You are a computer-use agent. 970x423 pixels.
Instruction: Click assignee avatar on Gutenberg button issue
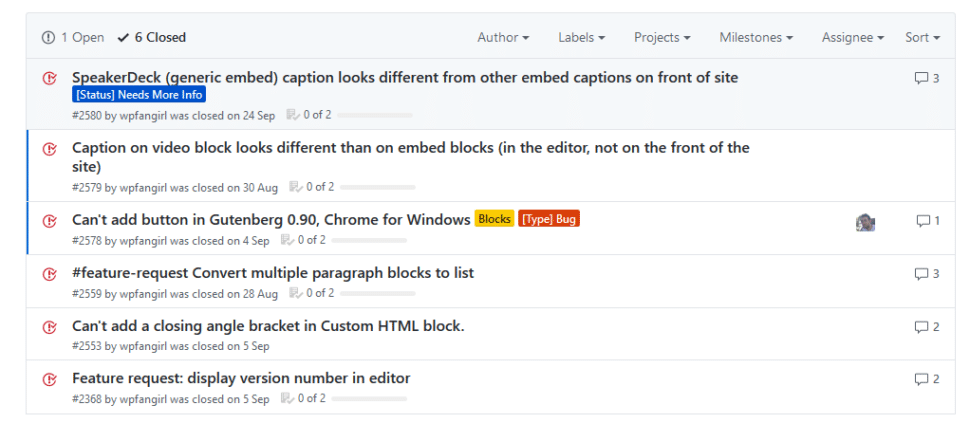(x=865, y=222)
